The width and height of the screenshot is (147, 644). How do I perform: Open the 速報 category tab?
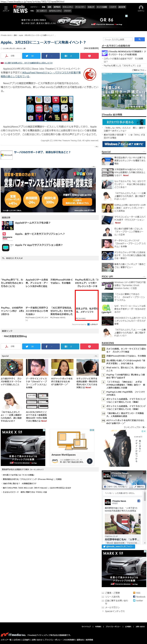click(x=44, y=7)
